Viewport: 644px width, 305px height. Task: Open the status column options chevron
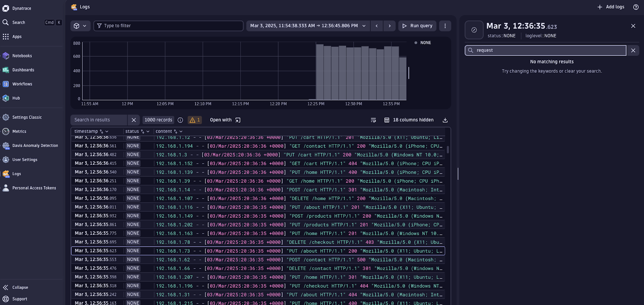[x=148, y=131]
